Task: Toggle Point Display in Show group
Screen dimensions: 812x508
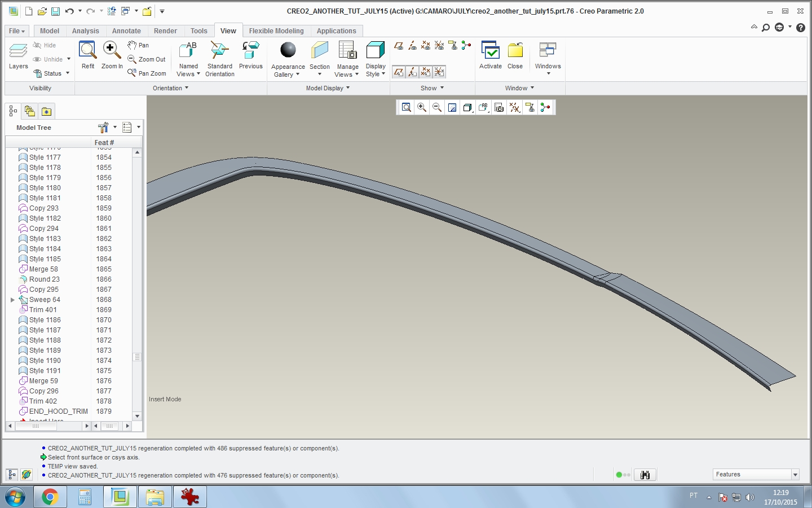Action: pos(426,46)
